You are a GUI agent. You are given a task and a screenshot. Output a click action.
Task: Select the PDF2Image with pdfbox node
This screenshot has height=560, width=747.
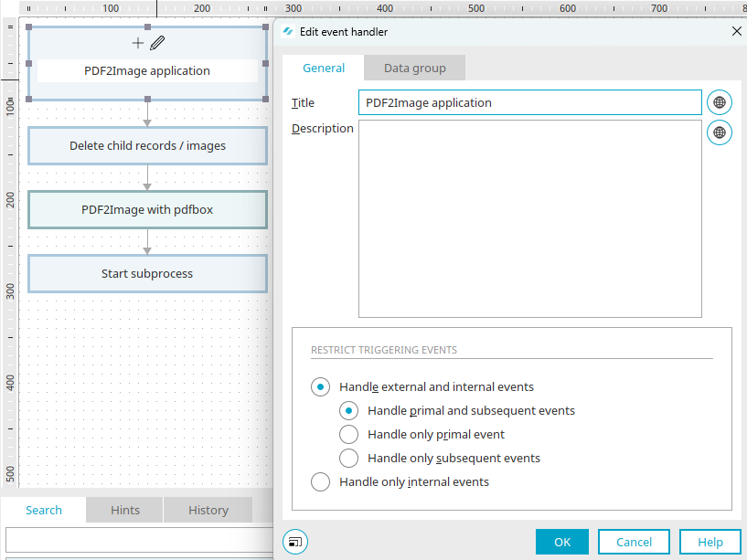[148, 209]
